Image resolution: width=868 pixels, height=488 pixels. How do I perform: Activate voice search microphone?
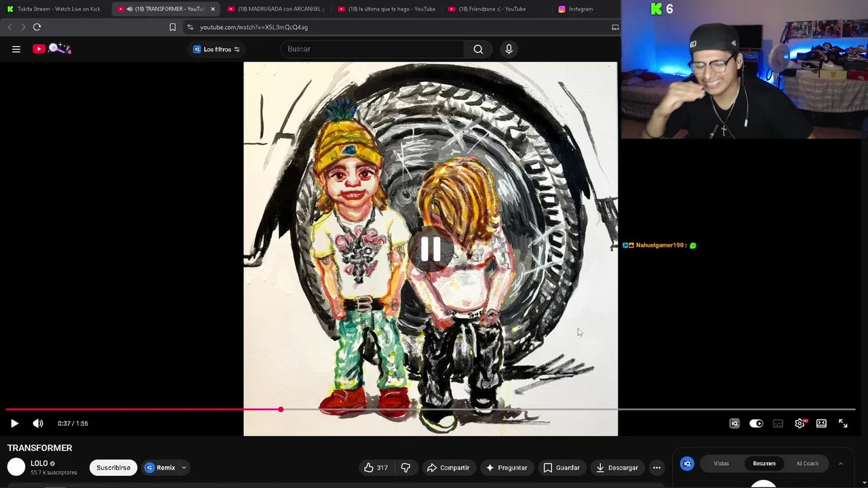tap(509, 49)
